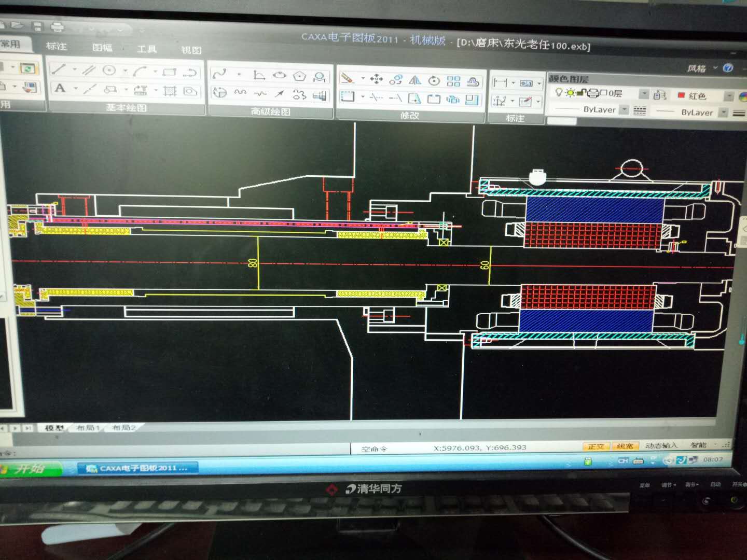
Task: Open the 视图 ribbon tab
Action: [x=191, y=50]
